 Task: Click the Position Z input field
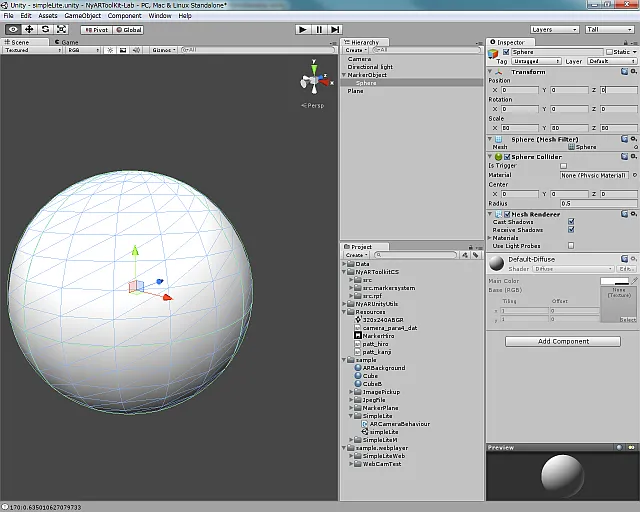[x=618, y=90]
